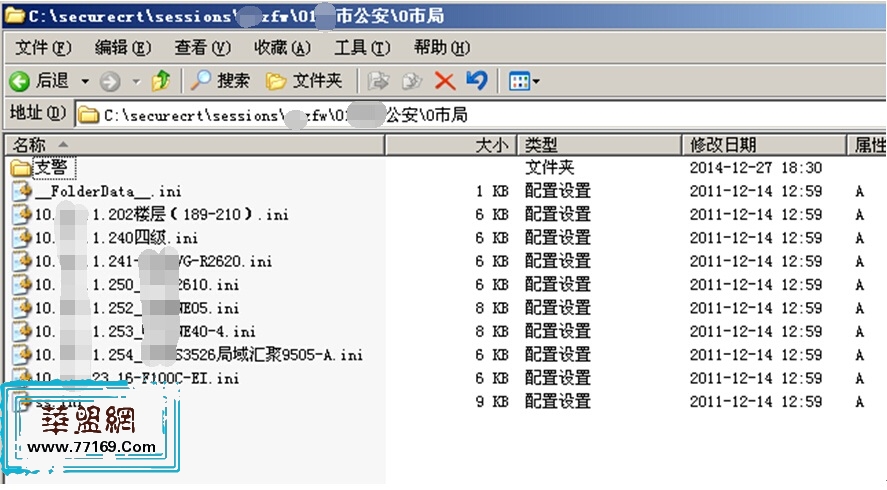Screen dimensions: 887x490
Task: Click the green Back arrow button
Action: tap(20, 81)
